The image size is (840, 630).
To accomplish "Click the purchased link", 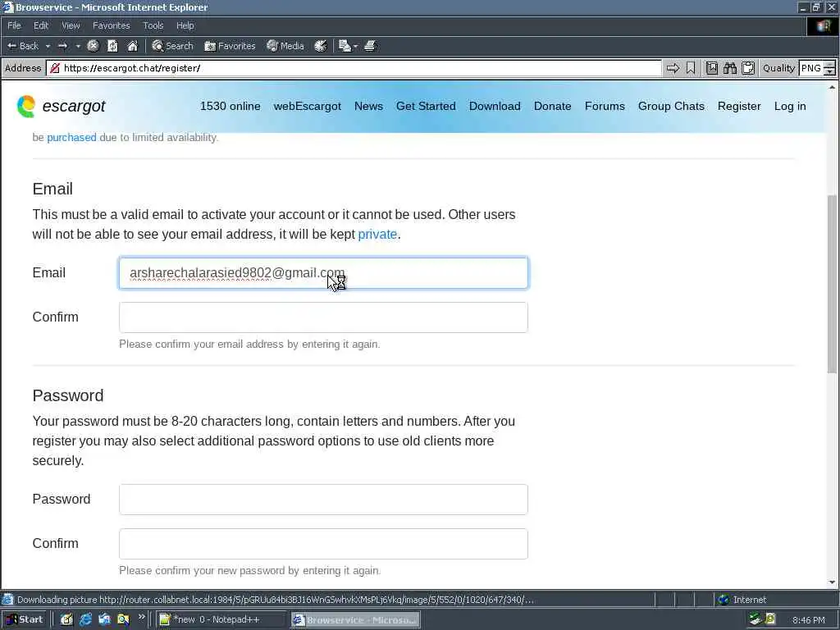I will click(72, 137).
